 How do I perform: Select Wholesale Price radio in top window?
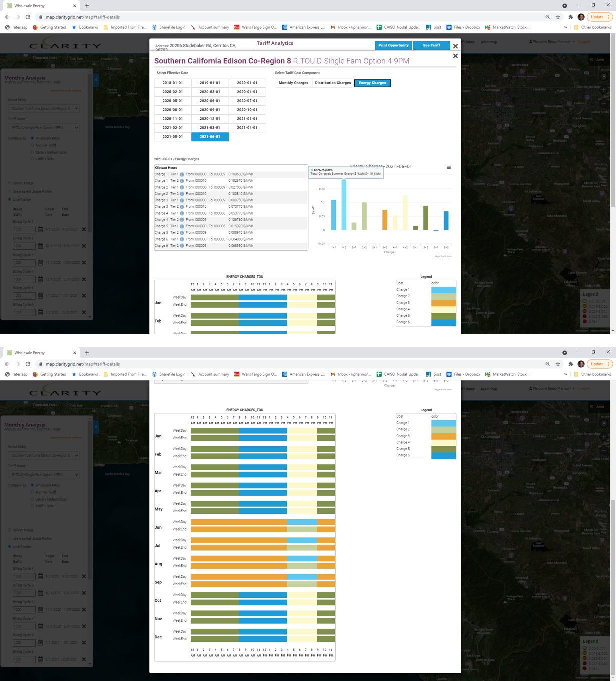point(32,138)
